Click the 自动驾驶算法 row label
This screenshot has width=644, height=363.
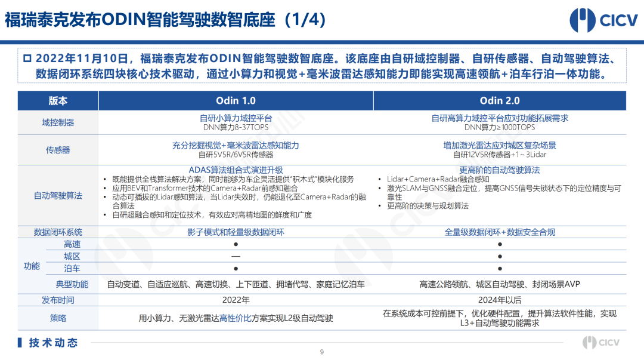[58, 195]
